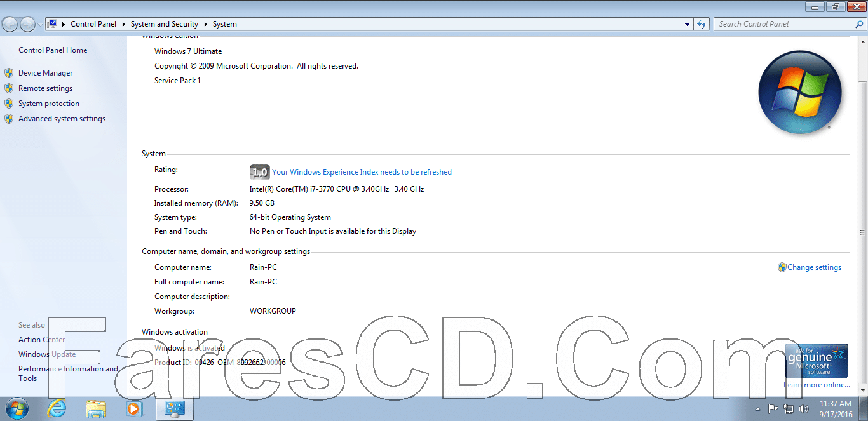
Task: Click the System protection shield icon
Action: 9,104
